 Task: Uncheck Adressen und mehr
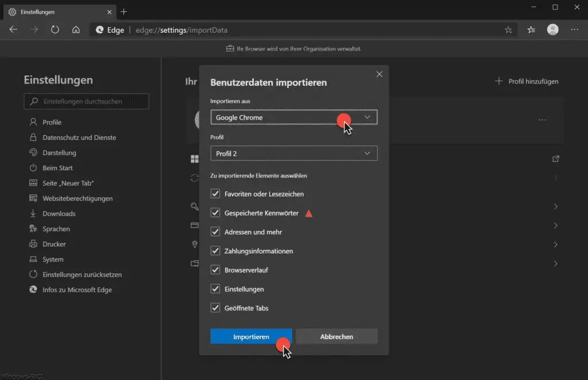pyautogui.click(x=215, y=232)
